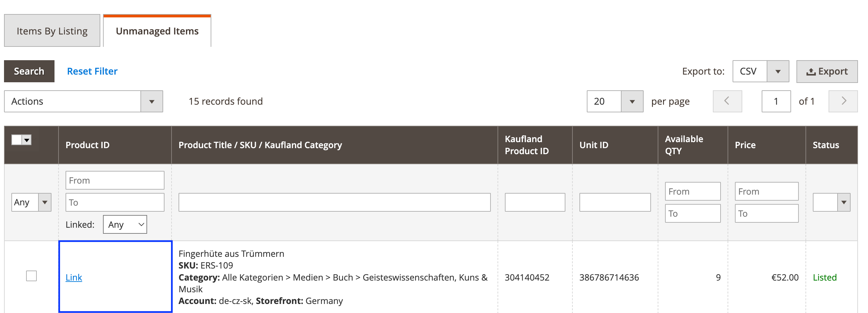868x313 pixels.
Task: Select the Unmanaged Items tab
Action: [157, 31]
